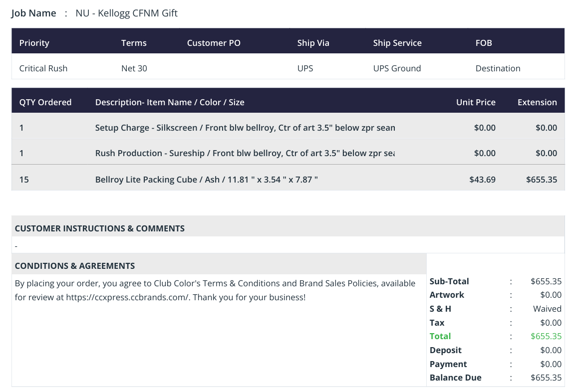Select the Ship Service column header
Screen dimensions: 570x392
pyautogui.click(x=397, y=43)
